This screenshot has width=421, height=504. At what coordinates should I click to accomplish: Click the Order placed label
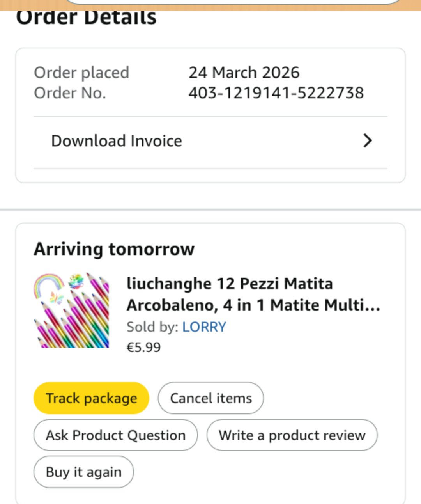point(81,73)
